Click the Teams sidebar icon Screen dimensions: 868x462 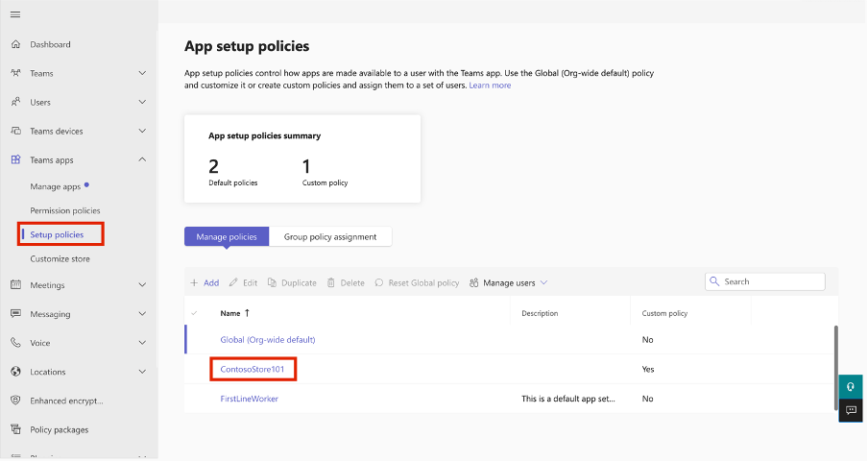pos(15,73)
